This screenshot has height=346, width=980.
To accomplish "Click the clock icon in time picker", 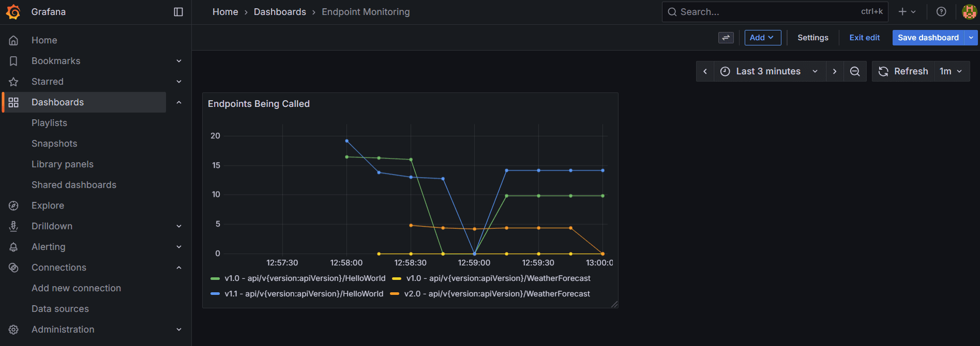I will (x=725, y=71).
